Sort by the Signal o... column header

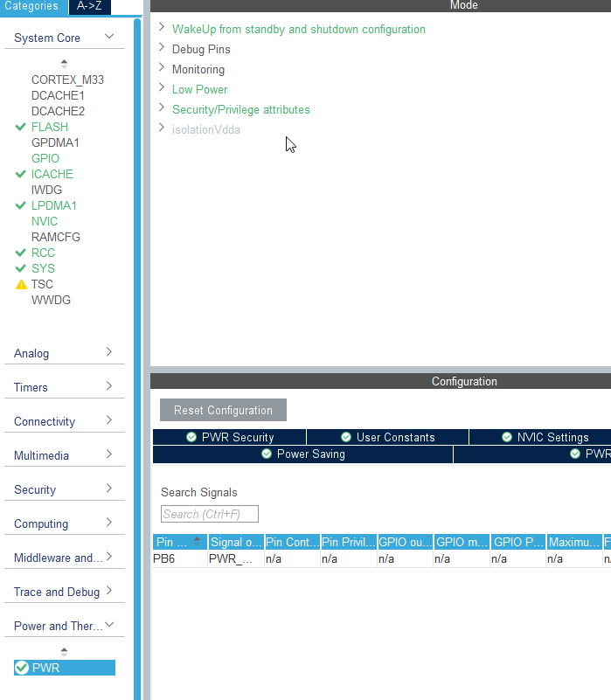[x=236, y=542]
